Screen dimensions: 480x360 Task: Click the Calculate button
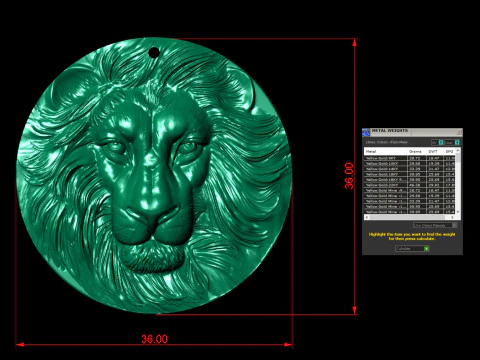click(x=412, y=249)
